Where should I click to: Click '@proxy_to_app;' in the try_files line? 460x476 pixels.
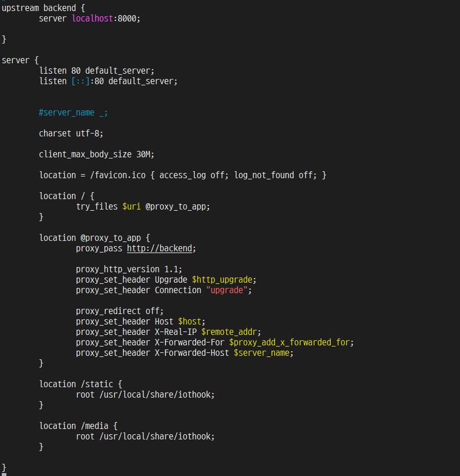(178, 207)
